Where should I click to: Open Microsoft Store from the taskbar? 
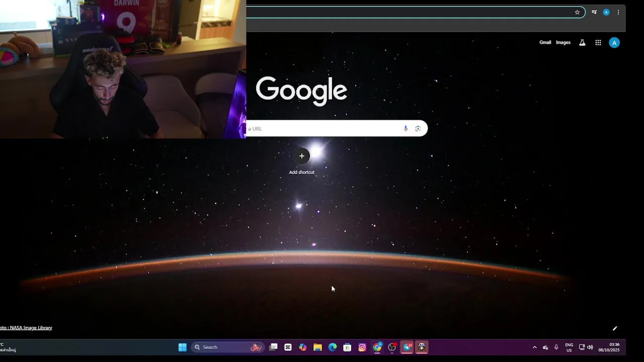(x=347, y=347)
